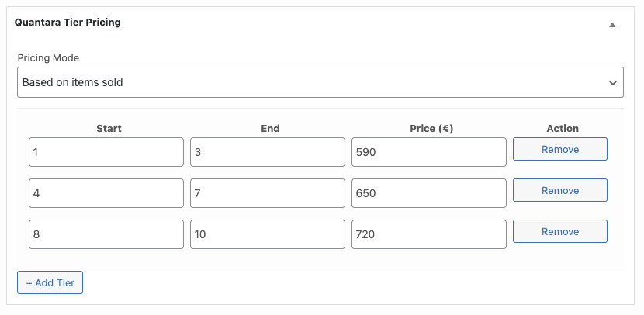Remove the first tier row
This screenshot has width=644, height=315.
click(x=559, y=149)
